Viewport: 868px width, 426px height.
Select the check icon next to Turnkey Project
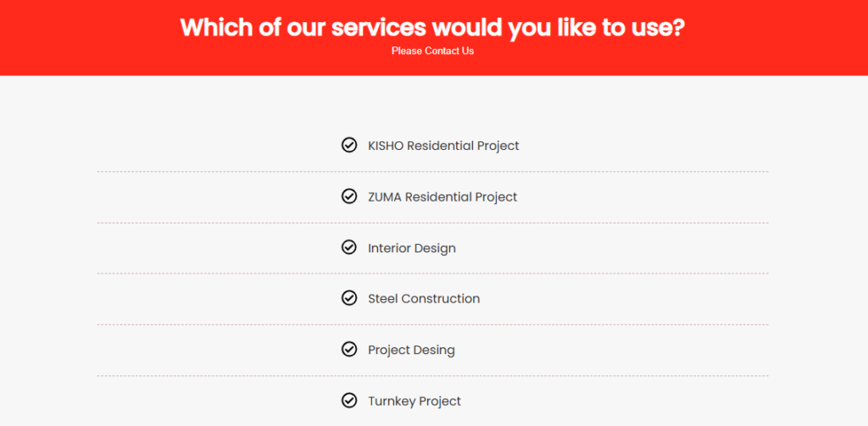pyautogui.click(x=348, y=400)
